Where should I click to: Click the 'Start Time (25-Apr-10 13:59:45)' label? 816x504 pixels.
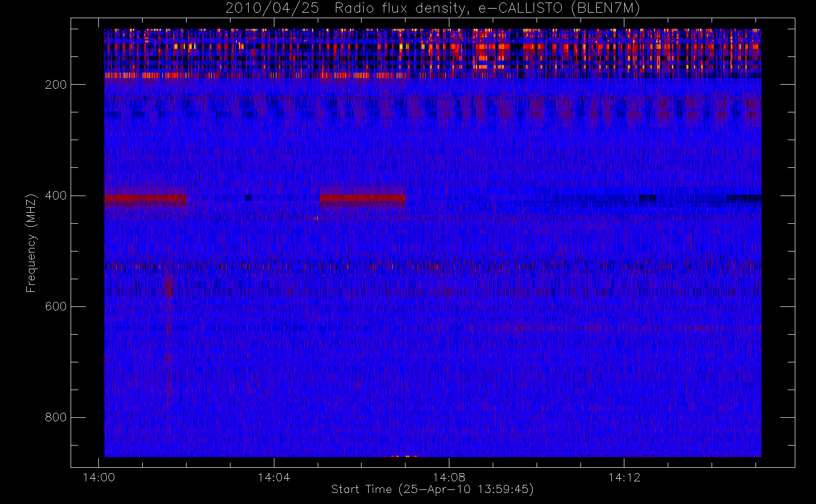(432, 489)
